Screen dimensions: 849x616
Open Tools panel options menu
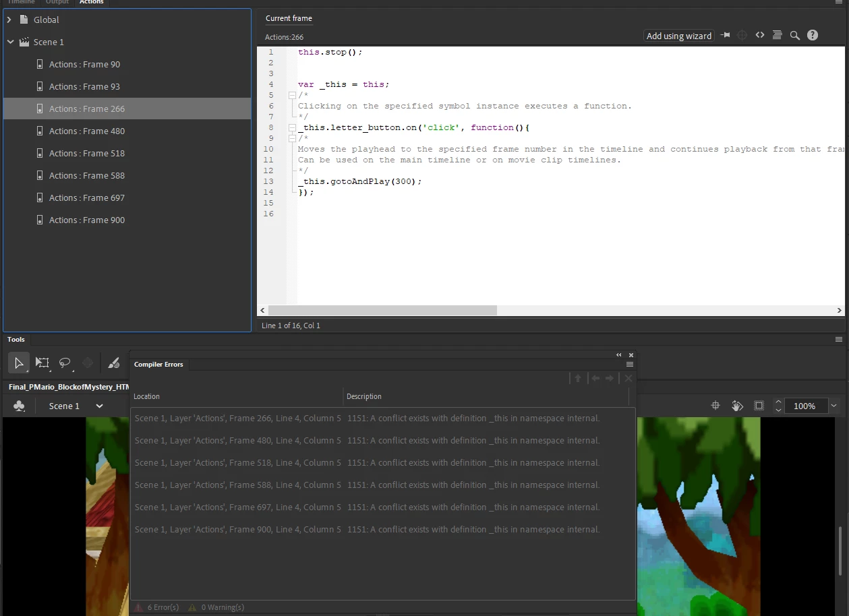839,340
